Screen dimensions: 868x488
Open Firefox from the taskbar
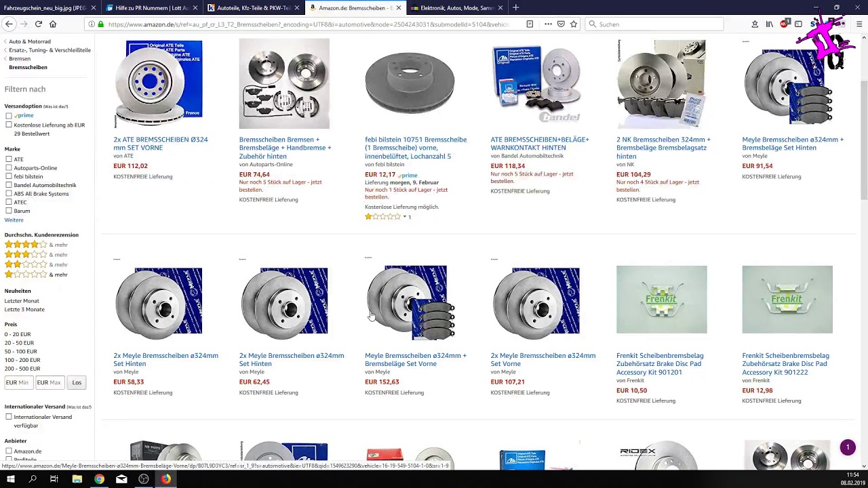pos(165,479)
